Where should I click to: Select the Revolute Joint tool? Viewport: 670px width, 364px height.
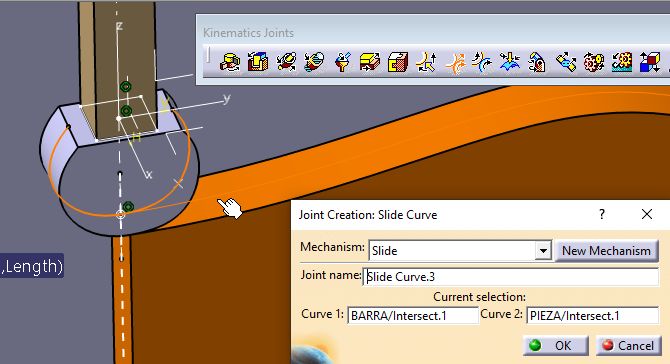click(230, 62)
